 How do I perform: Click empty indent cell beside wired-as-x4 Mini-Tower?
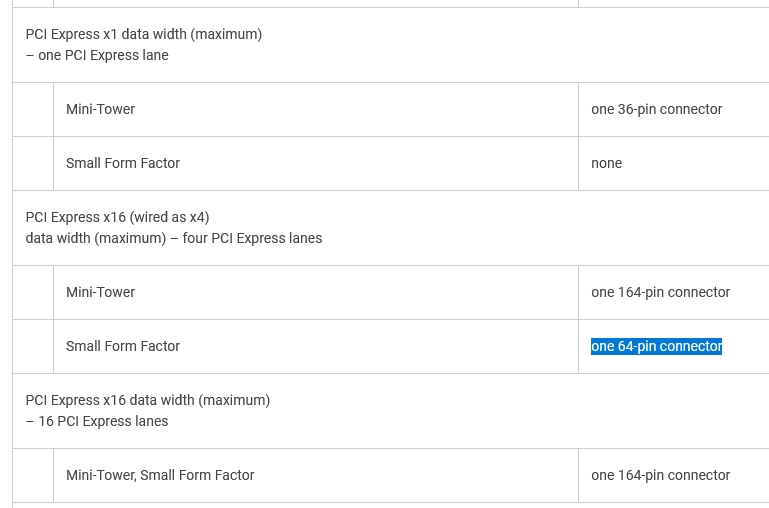point(33,292)
